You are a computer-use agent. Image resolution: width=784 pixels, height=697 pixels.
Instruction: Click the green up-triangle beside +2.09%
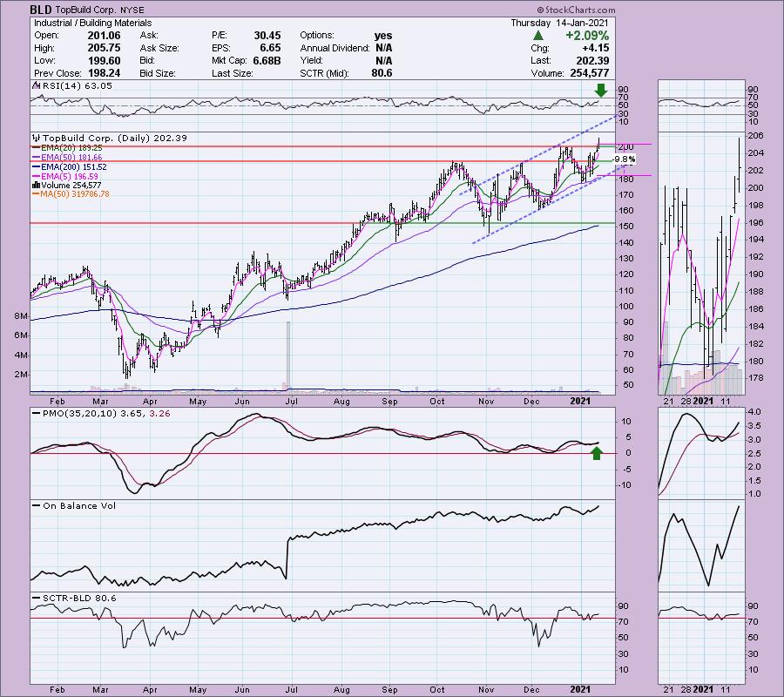(538, 36)
